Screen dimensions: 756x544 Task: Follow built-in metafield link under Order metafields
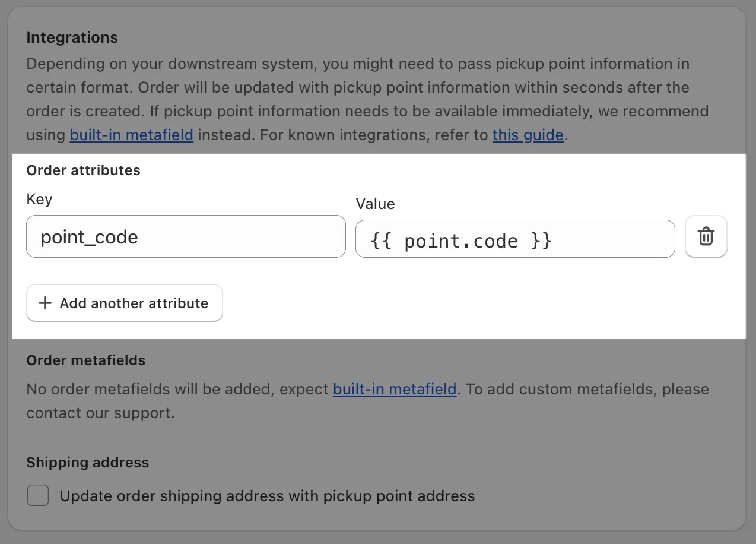395,389
